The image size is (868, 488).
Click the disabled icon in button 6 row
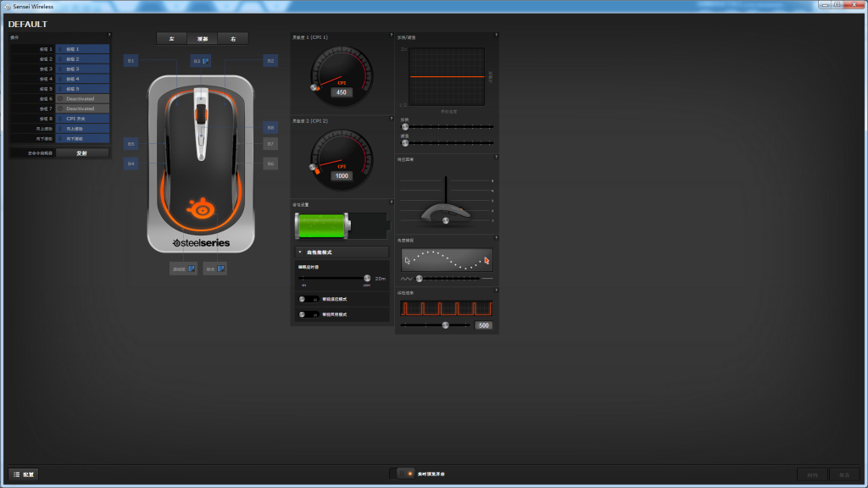tap(60, 98)
